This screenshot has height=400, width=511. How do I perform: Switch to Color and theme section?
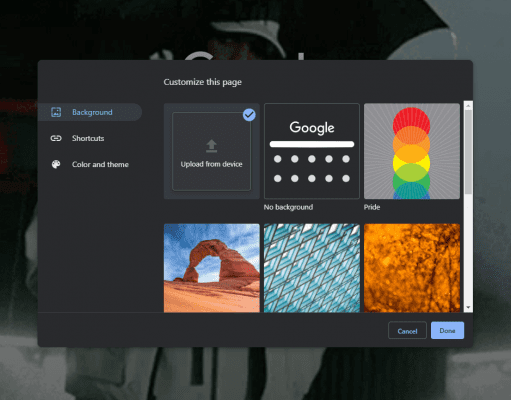pos(100,164)
